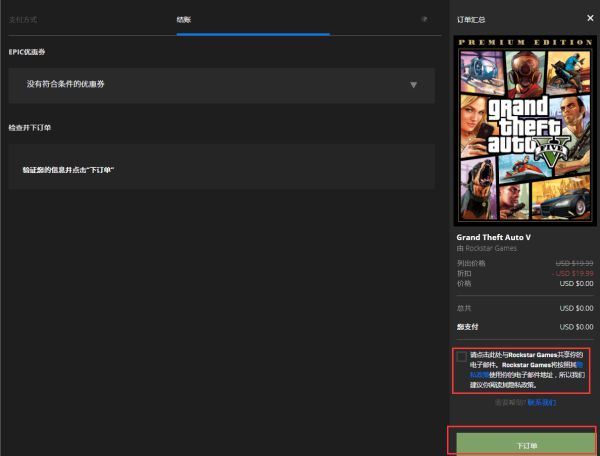Viewport: 600px width, 456px height.
Task: Open the 联系我们 link
Action: tap(541, 402)
